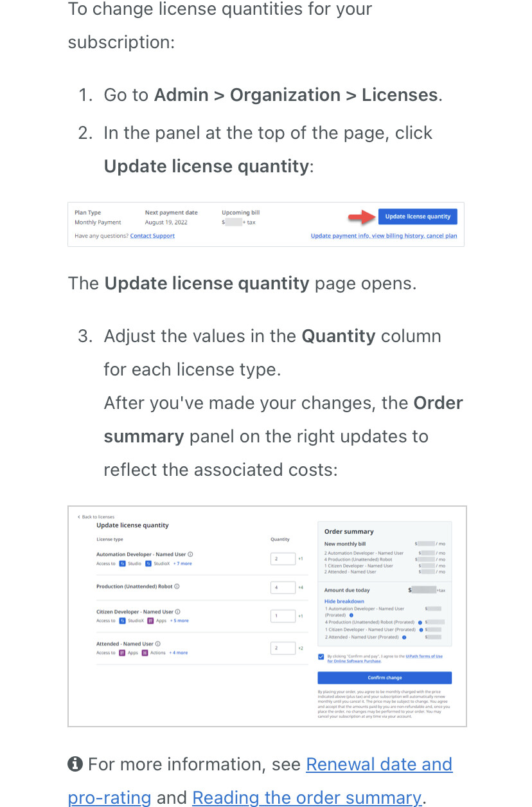This screenshot has width=532, height=807.
Task: Expand '+7 more' under Automation Developer access
Action: pos(182,563)
